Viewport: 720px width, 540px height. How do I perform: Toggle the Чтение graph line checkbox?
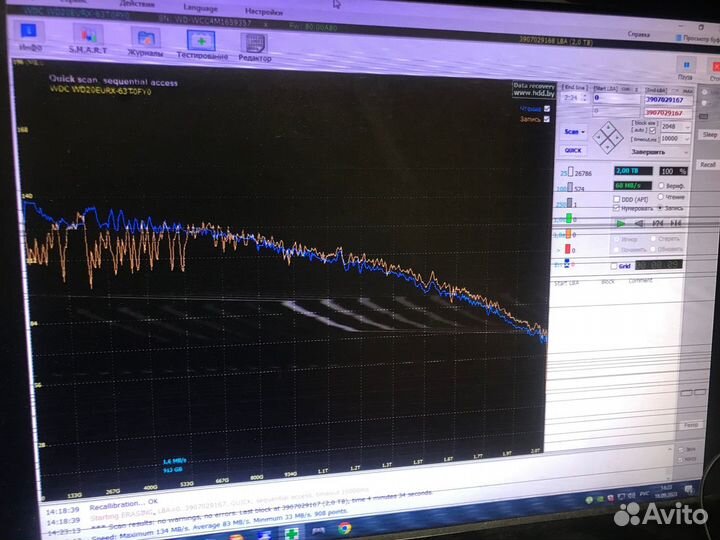click(546, 108)
